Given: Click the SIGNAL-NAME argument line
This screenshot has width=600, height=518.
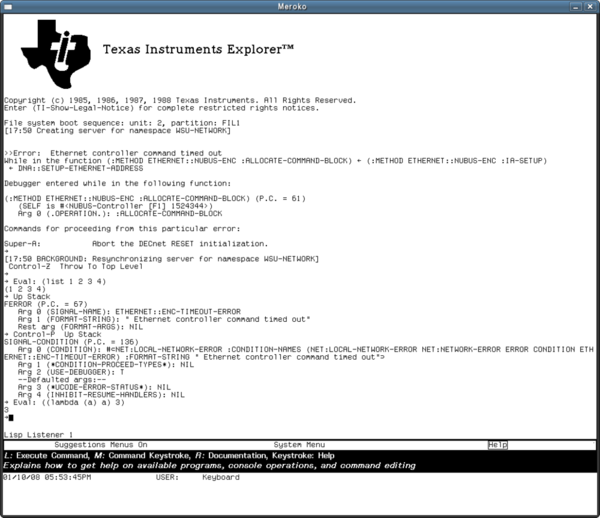Looking at the screenshot, I should pos(129,312).
